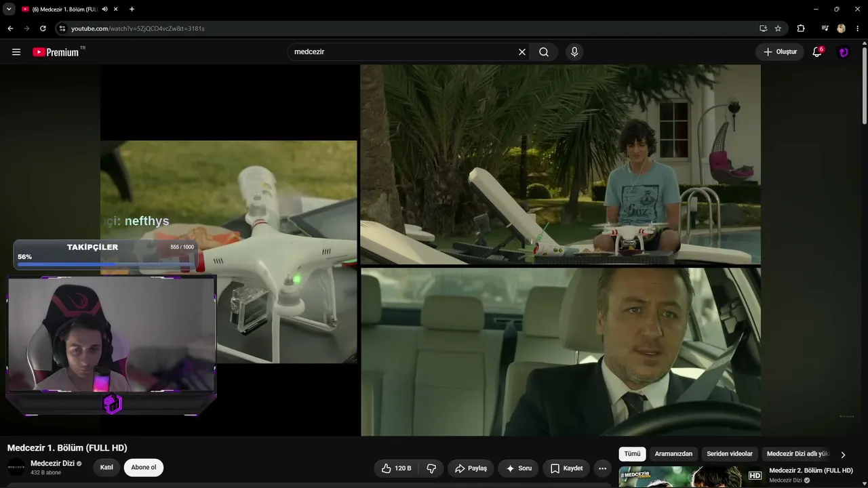This screenshot has height=488, width=868.
Task: Select the Seriden videolar filter chip
Action: [730, 454]
